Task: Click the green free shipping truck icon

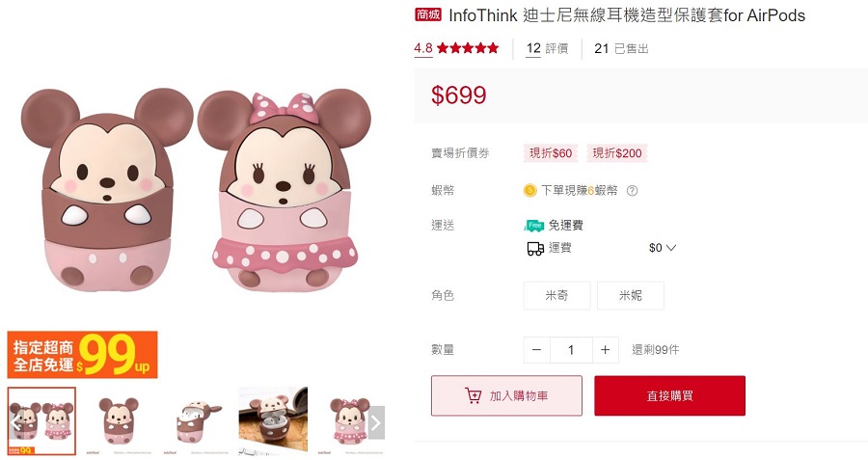Action: point(534,226)
